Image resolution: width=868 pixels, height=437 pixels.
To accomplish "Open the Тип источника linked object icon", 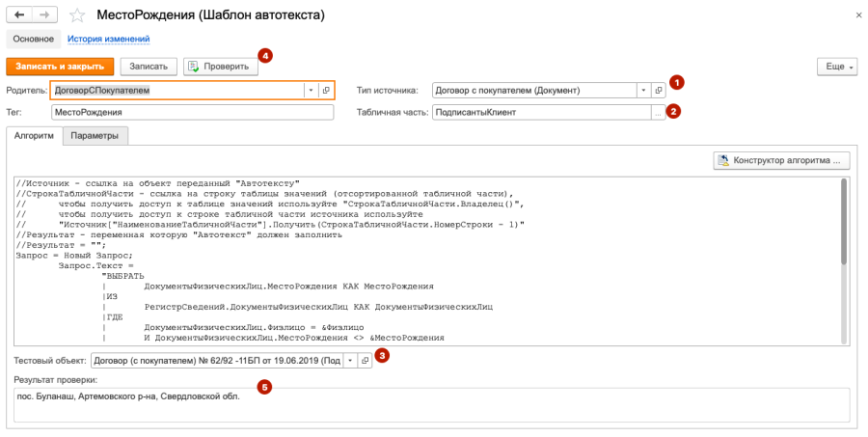I will point(659,90).
